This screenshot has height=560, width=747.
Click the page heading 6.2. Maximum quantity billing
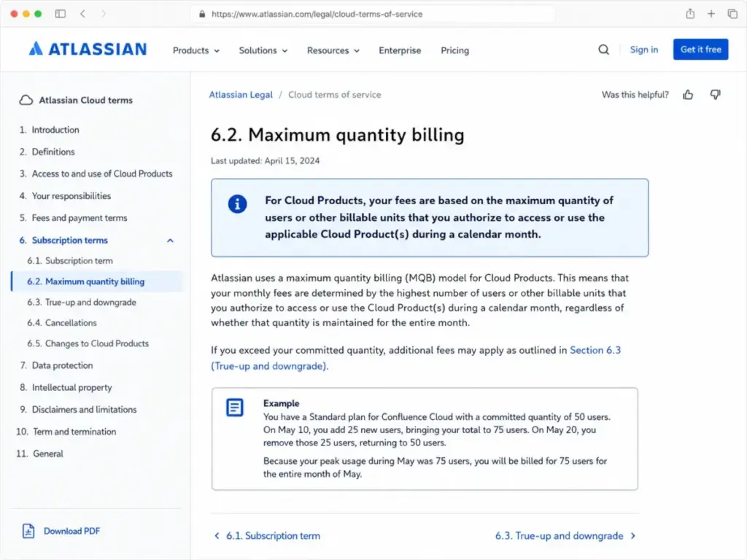click(x=337, y=135)
